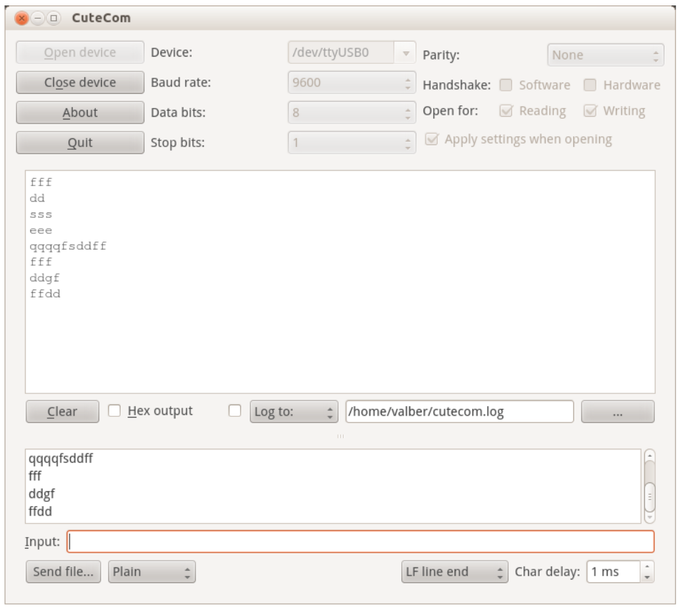This screenshot has height=616, width=686.
Task: Toggle the logging checkbox beside Log to
Action: pos(235,411)
